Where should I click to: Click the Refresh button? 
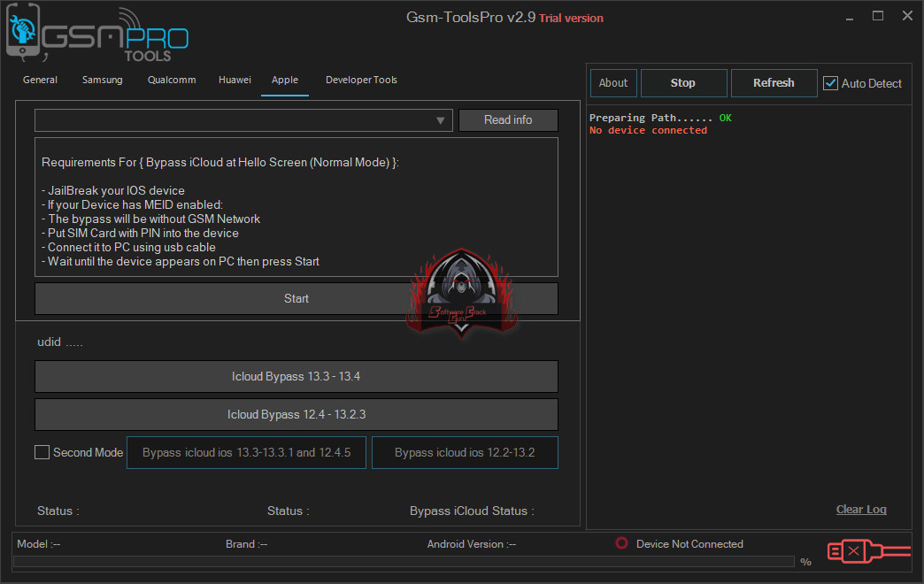pyautogui.click(x=774, y=83)
